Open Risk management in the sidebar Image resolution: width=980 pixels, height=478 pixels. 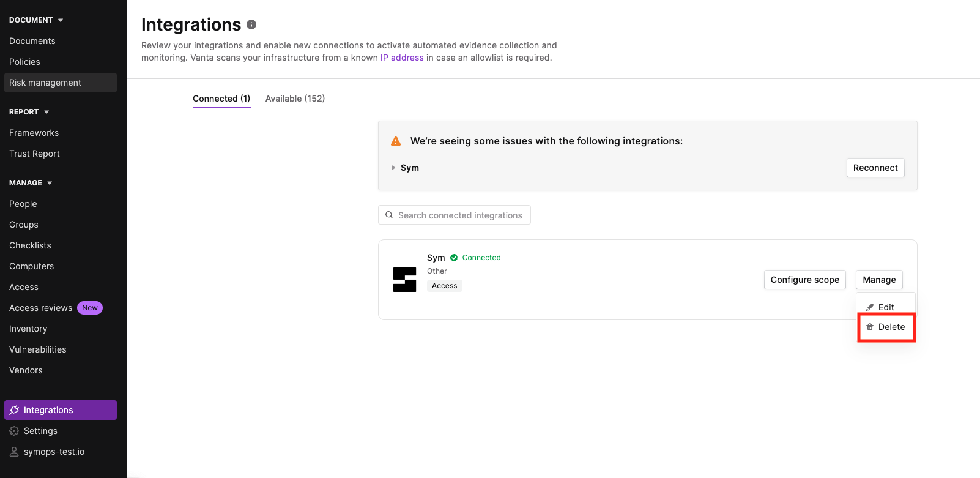point(61,83)
